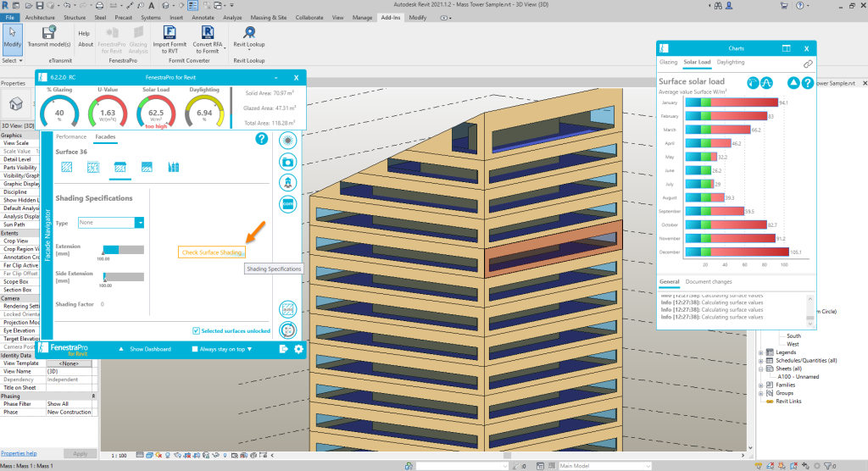Switch to the Daylighting chart tab

(x=730, y=62)
